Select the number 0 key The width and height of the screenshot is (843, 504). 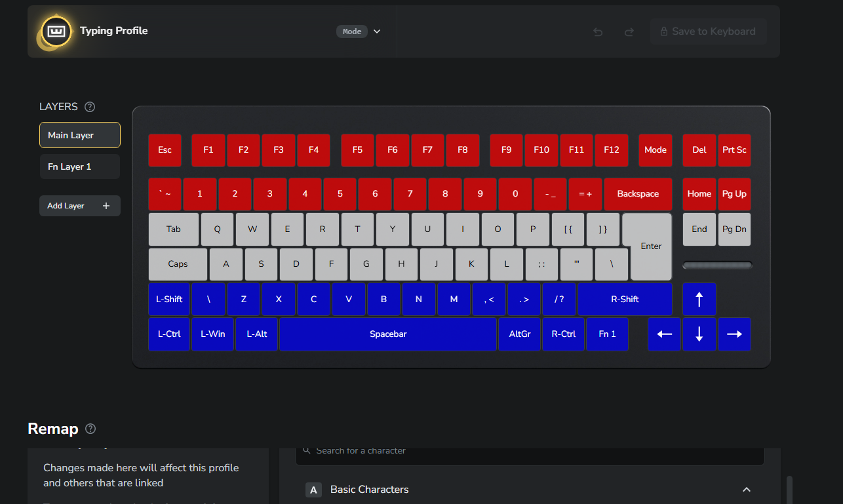[x=515, y=194]
